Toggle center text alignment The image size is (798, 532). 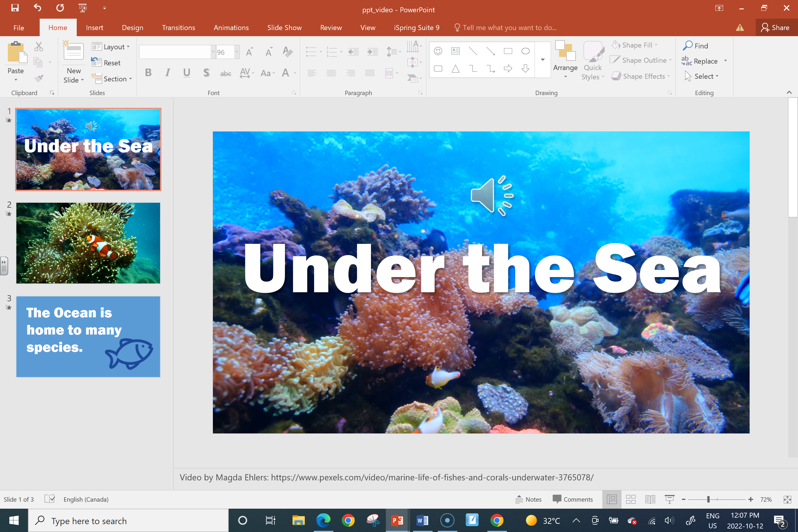pos(331,73)
